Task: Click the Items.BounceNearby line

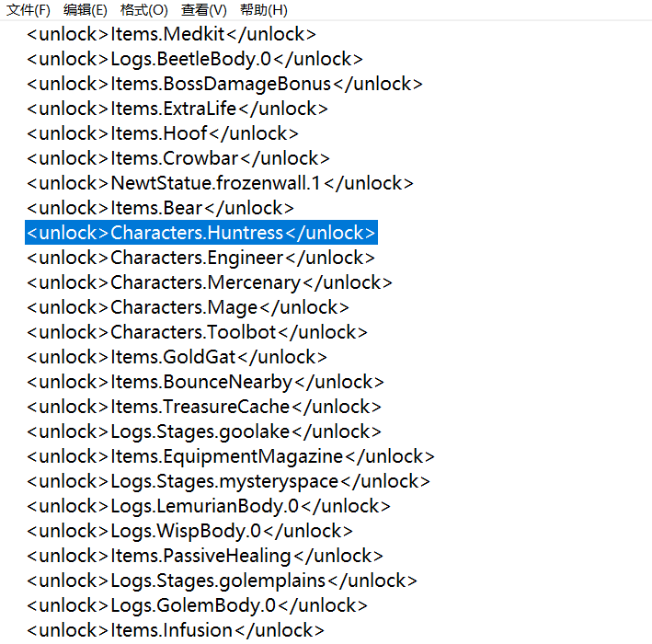Action: (x=205, y=383)
